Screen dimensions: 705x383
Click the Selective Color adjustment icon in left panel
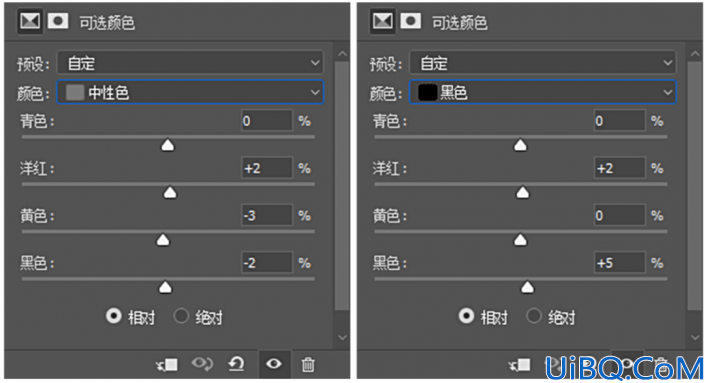[30, 21]
